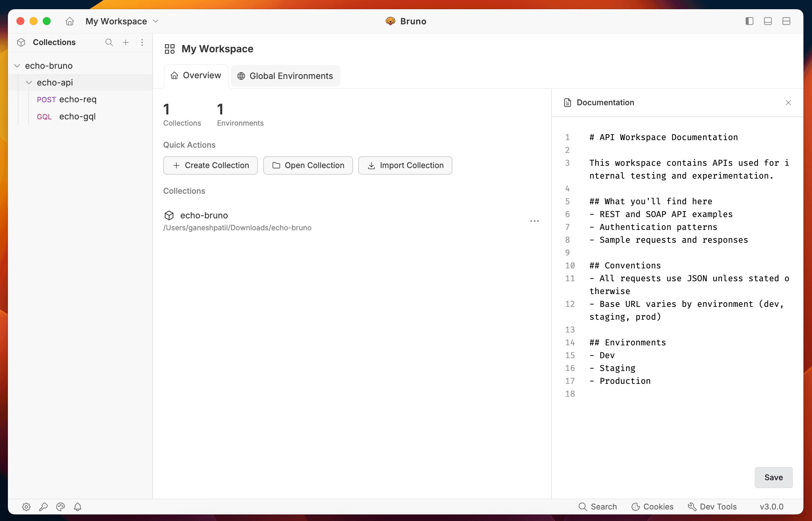Open Dev Tools from the status bar
This screenshot has height=521, width=812.
[712, 507]
